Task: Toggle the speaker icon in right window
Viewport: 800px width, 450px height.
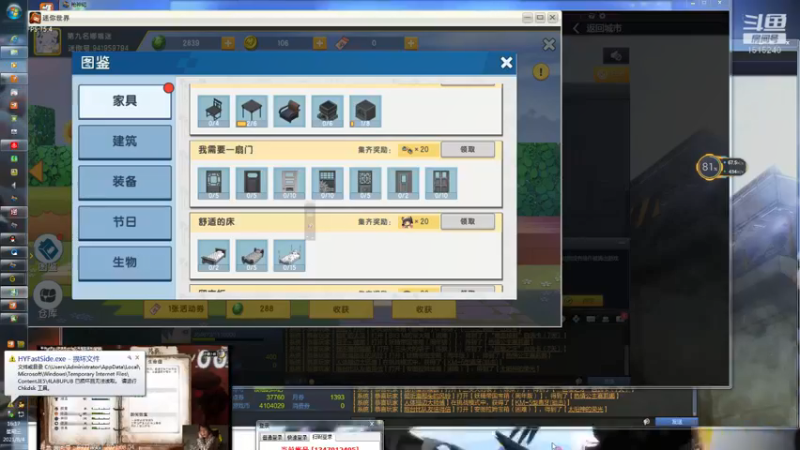Action: (x=616, y=56)
